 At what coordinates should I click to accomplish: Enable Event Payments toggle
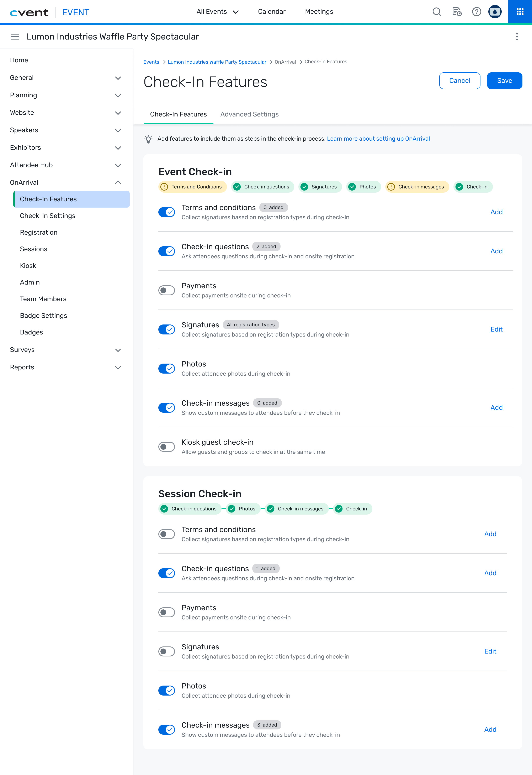pos(167,290)
